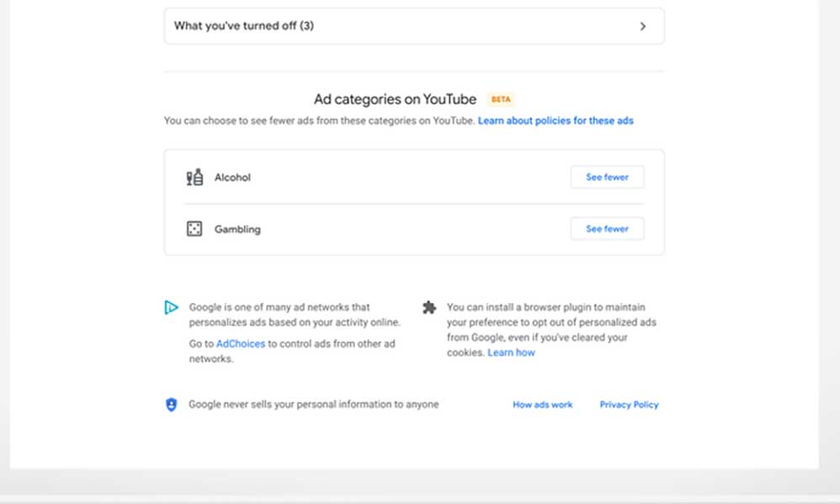Screen dimensions: 840x504
Task: Click the blue AdChoices triangle icon
Action: click(x=171, y=307)
